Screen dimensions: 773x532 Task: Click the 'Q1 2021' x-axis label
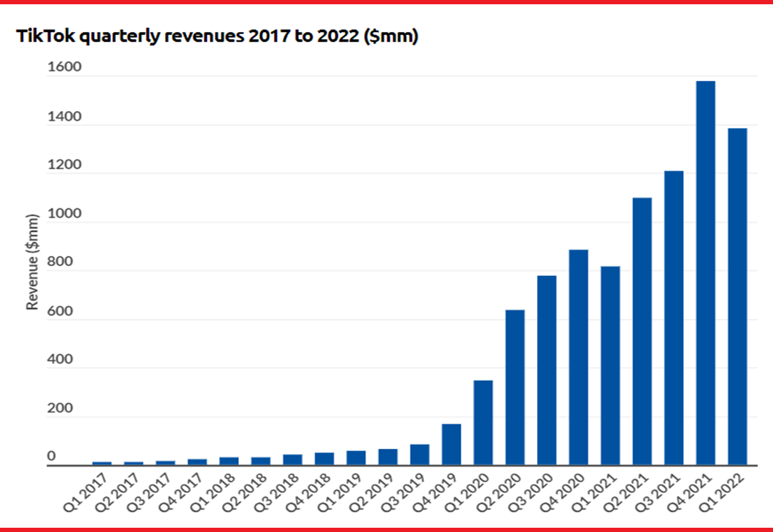tap(594, 491)
